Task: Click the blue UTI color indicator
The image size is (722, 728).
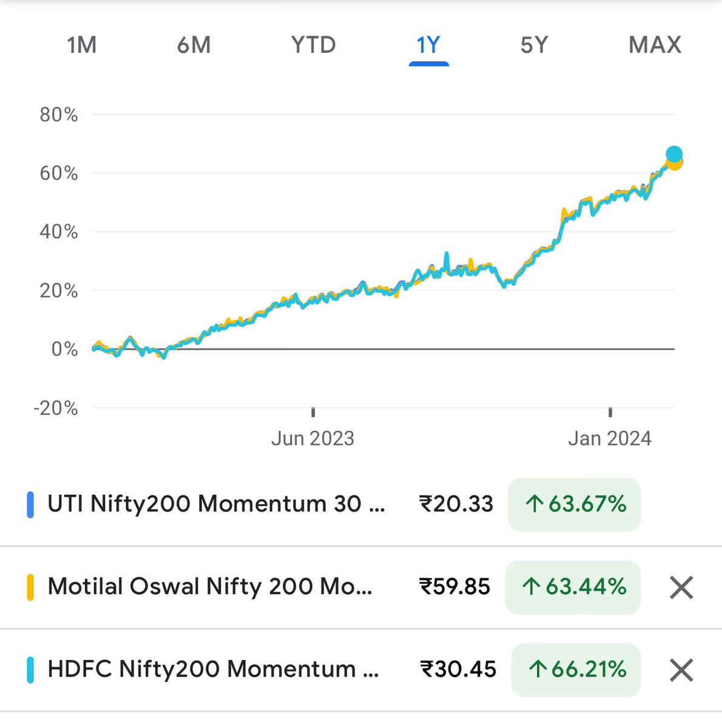Action: click(x=30, y=505)
